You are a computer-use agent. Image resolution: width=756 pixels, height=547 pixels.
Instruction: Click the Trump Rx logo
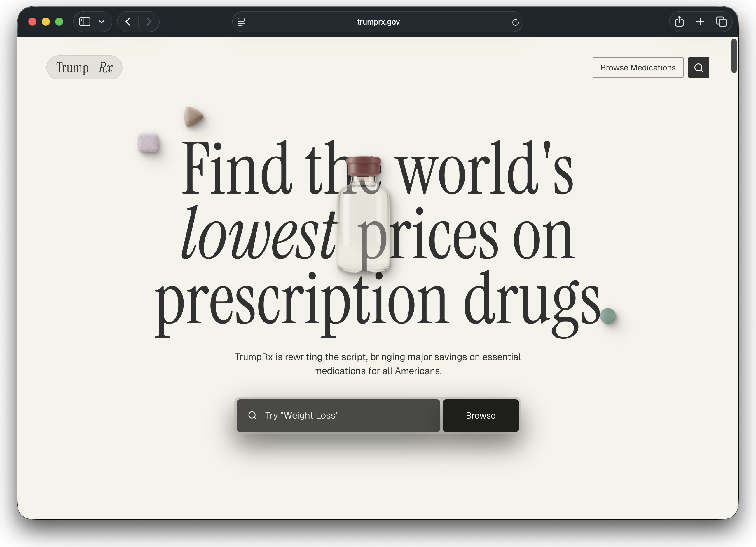[84, 67]
